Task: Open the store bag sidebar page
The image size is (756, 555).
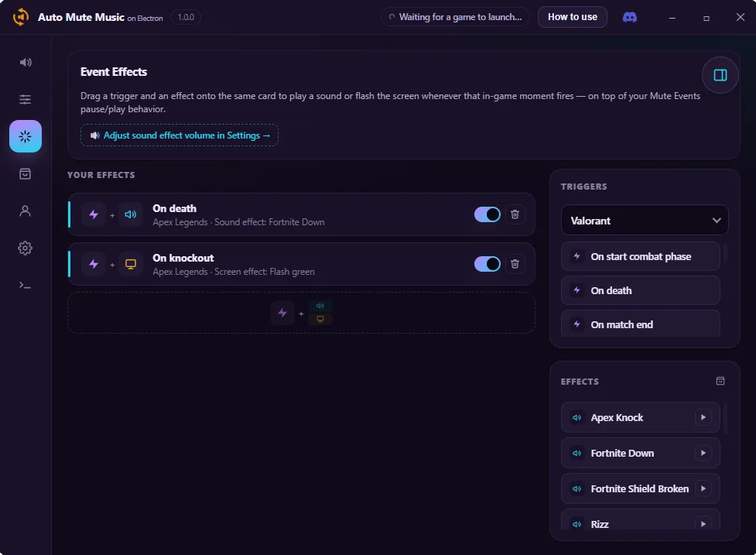Action: coord(25,173)
